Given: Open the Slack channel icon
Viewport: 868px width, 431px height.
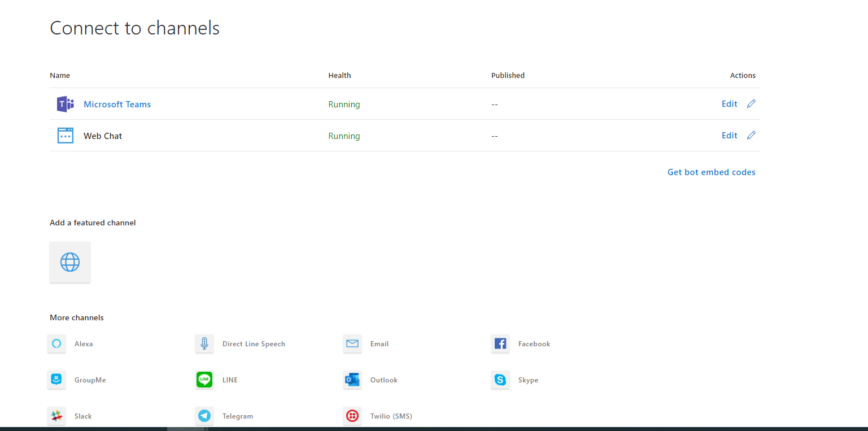Looking at the screenshot, I should pyautogui.click(x=56, y=416).
